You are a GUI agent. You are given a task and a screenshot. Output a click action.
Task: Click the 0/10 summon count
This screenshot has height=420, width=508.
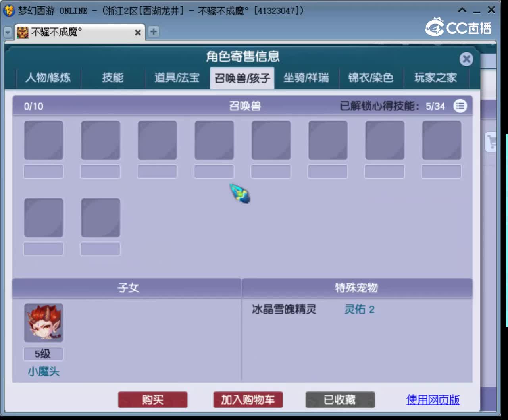[34, 106]
